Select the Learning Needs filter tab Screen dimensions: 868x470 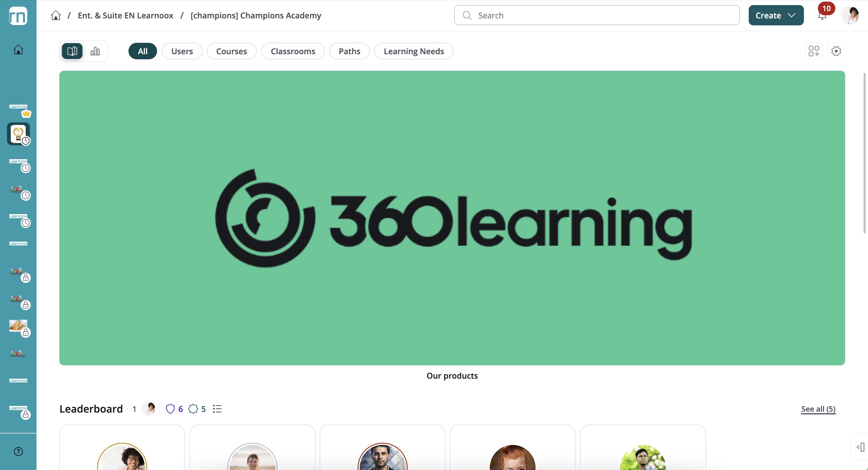(x=414, y=51)
